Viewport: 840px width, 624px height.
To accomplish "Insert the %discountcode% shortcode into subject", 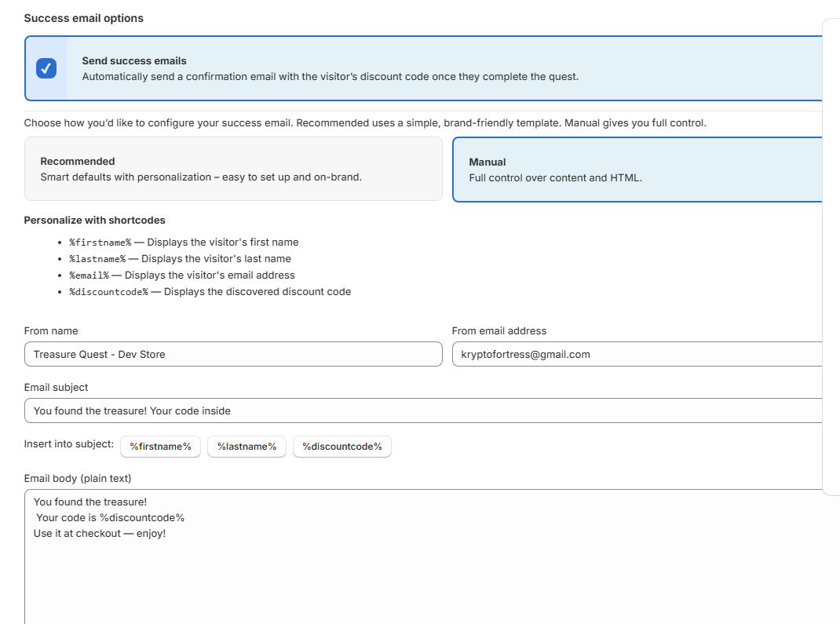I will coord(342,446).
